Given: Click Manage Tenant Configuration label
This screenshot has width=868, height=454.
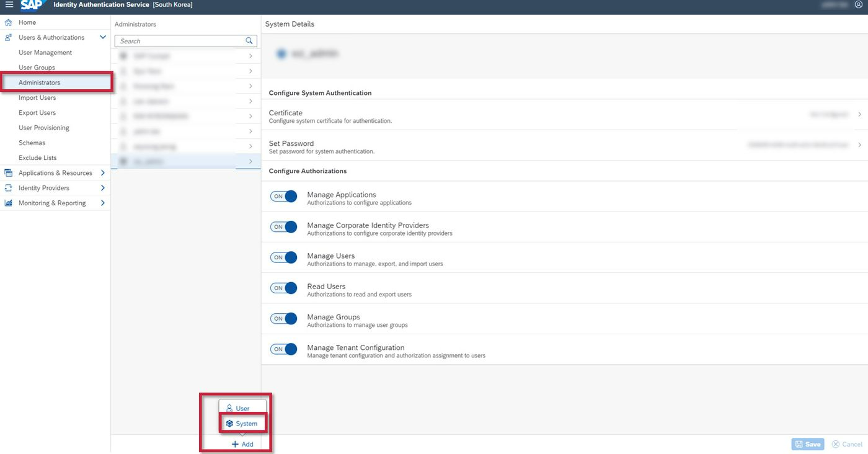Looking at the screenshot, I should [x=356, y=348].
